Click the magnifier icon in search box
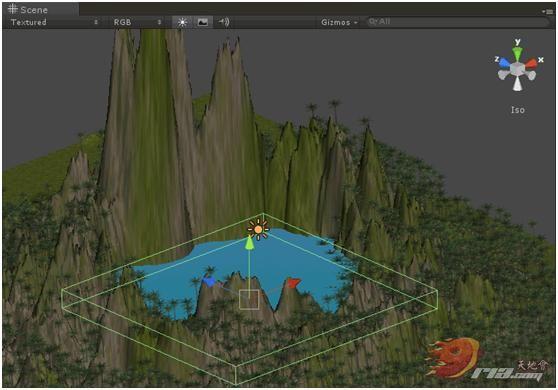 click(x=373, y=22)
